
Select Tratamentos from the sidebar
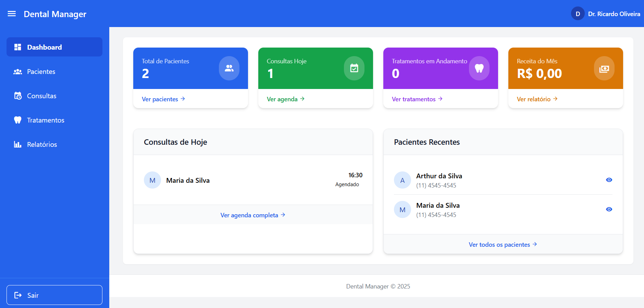(x=46, y=120)
